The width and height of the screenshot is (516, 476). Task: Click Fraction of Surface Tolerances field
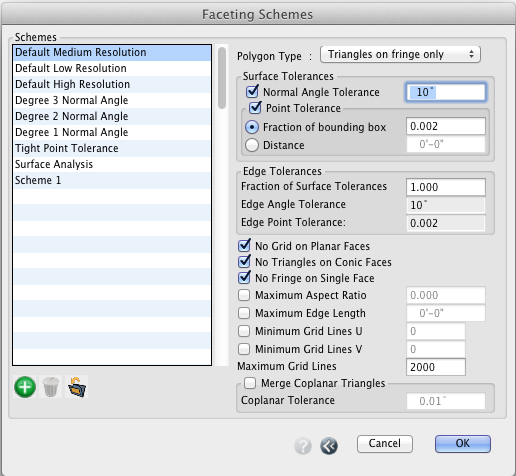[446, 187]
